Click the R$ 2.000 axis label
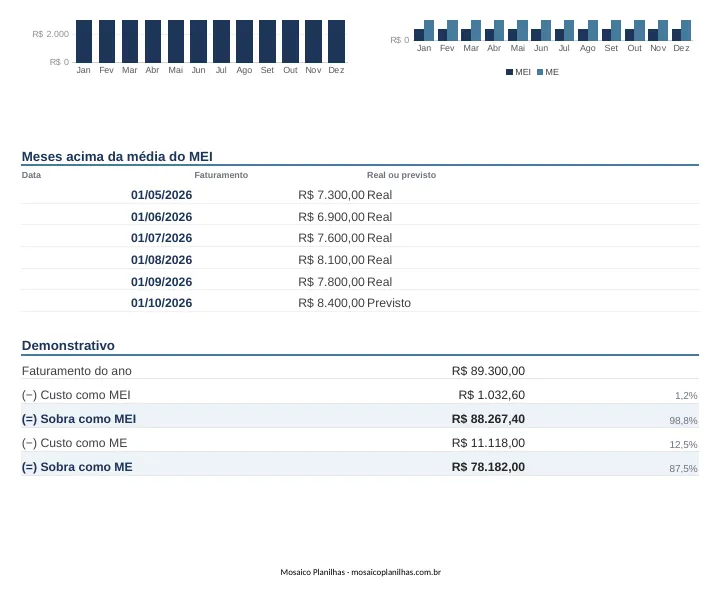719x597 pixels. click(50, 34)
